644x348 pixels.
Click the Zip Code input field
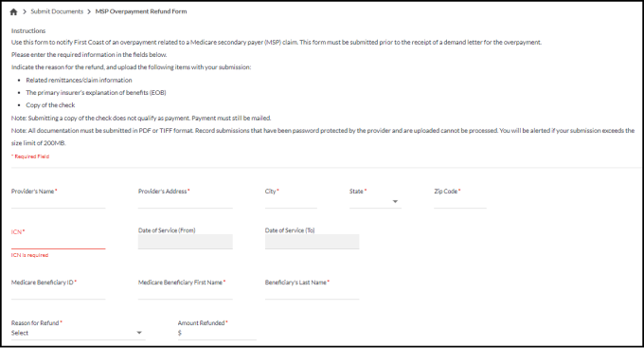460,202
